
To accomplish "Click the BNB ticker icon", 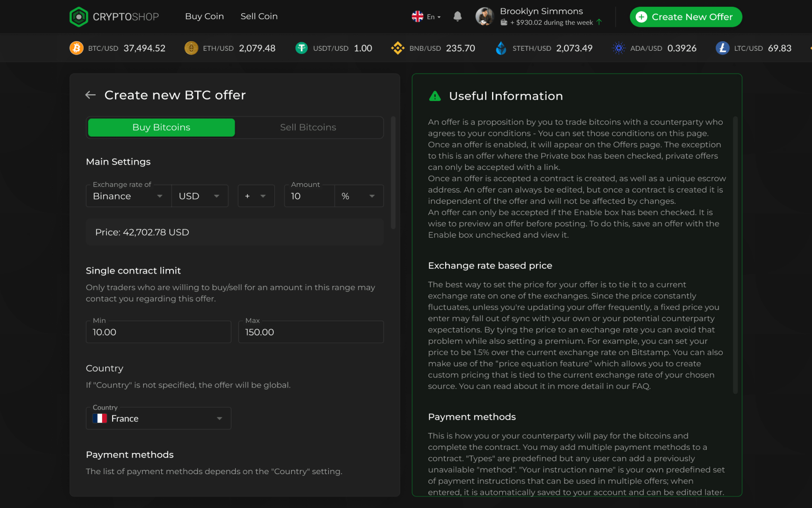I will coord(398,48).
